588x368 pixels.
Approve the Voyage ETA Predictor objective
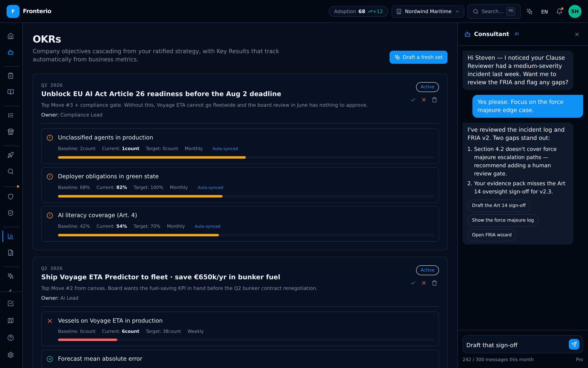[x=413, y=283]
